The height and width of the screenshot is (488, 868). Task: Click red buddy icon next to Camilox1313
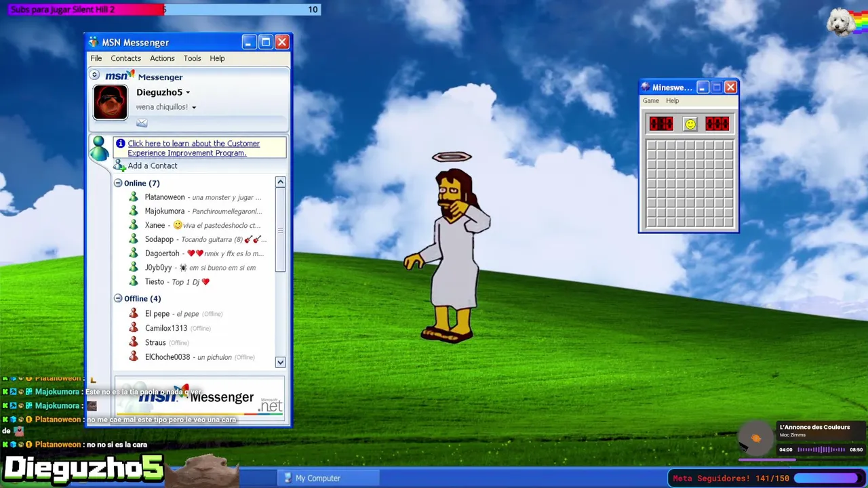pos(134,327)
